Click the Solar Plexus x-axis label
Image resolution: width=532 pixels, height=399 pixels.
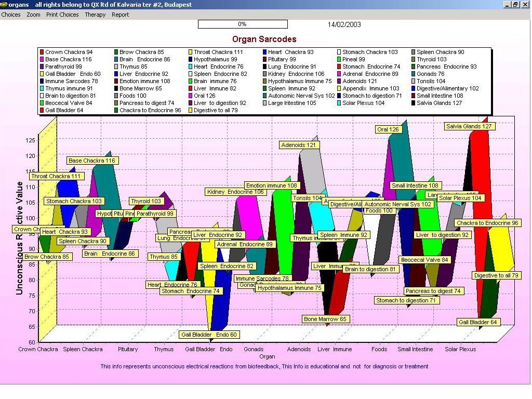460,349
